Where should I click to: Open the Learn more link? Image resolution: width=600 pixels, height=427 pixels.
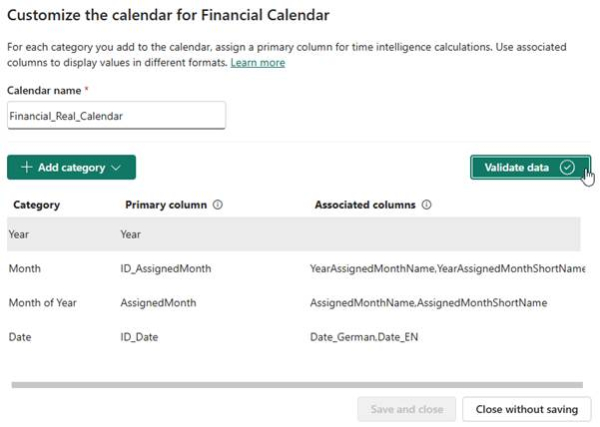[257, 63]
